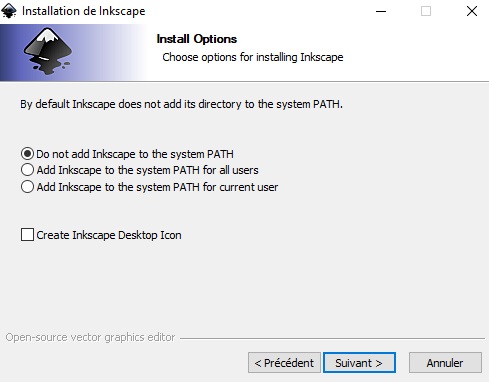Click the 'Installation de Inkscape' window title
The width and height of the screenshot is (489, 382).
[x=84, y=11]
